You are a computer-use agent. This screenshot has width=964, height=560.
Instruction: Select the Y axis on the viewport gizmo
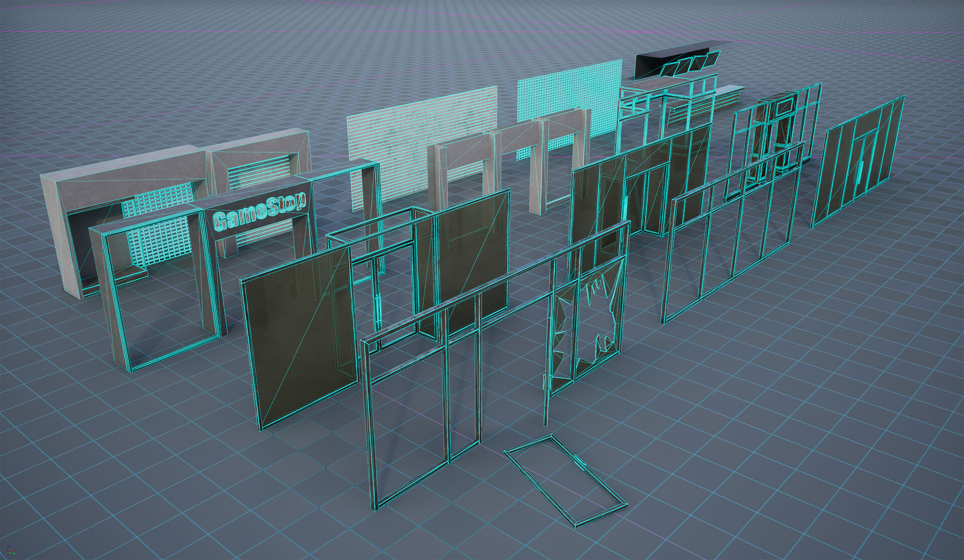pos(14,554)
